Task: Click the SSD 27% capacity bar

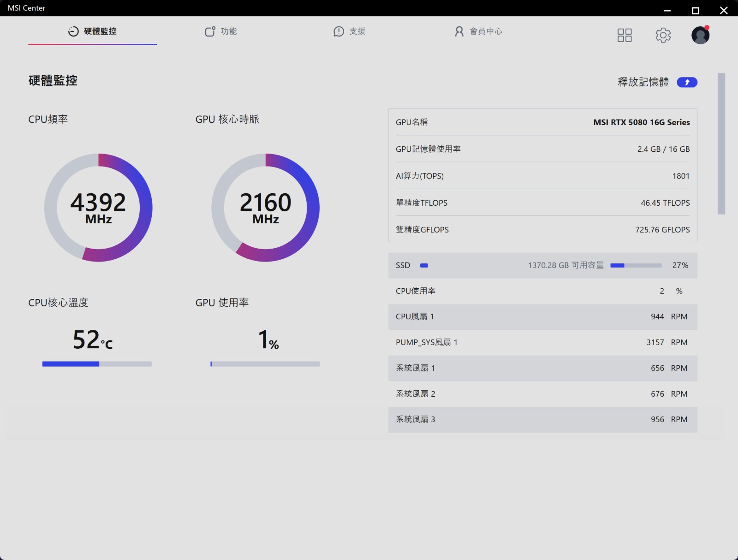Action: [636, 265]
